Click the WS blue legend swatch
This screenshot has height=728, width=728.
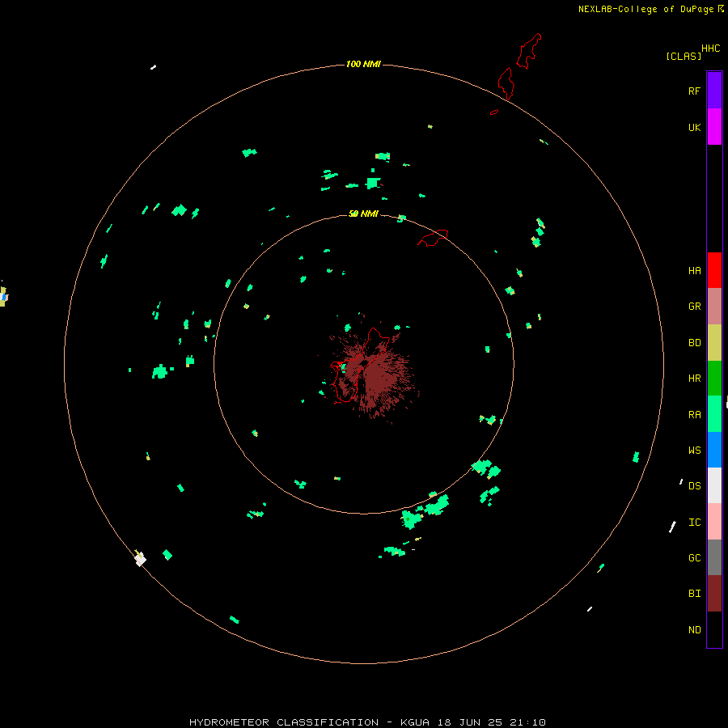(x=714, y=450)
